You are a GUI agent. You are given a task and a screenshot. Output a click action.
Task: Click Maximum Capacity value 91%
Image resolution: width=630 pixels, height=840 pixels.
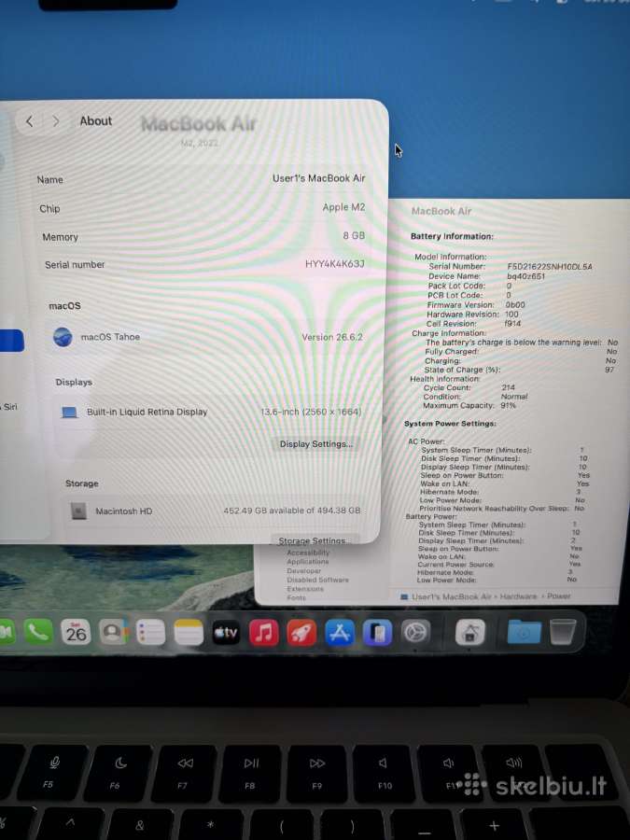coord(508,406)
